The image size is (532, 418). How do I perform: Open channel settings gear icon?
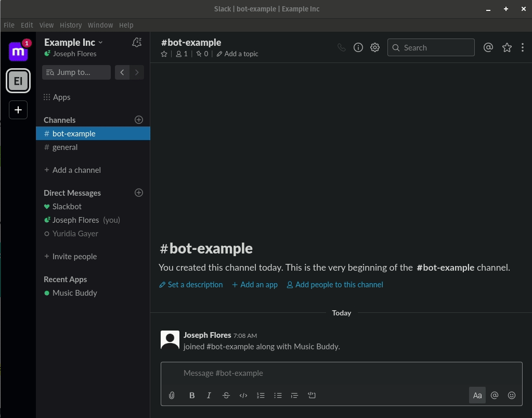click(375, 47)
